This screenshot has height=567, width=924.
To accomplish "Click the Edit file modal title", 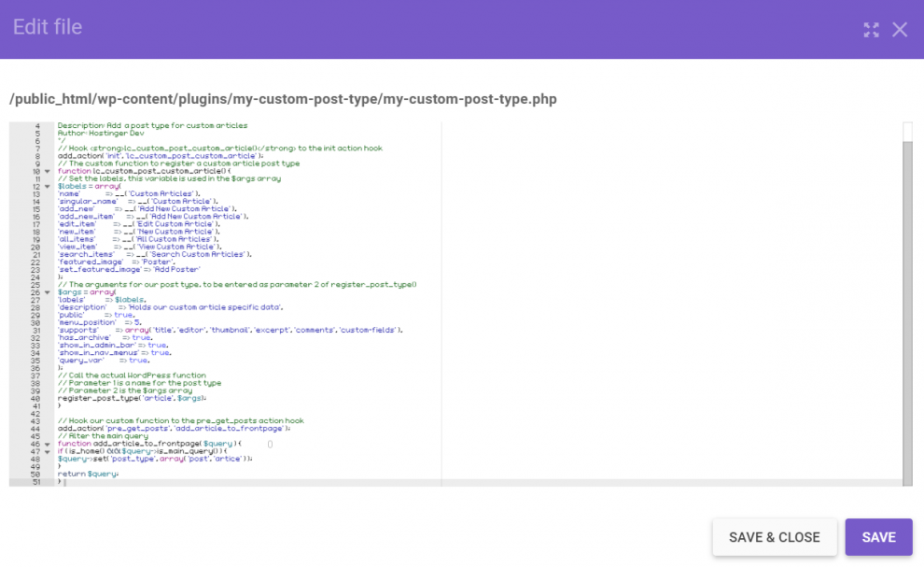I will (x=47, y=27).
